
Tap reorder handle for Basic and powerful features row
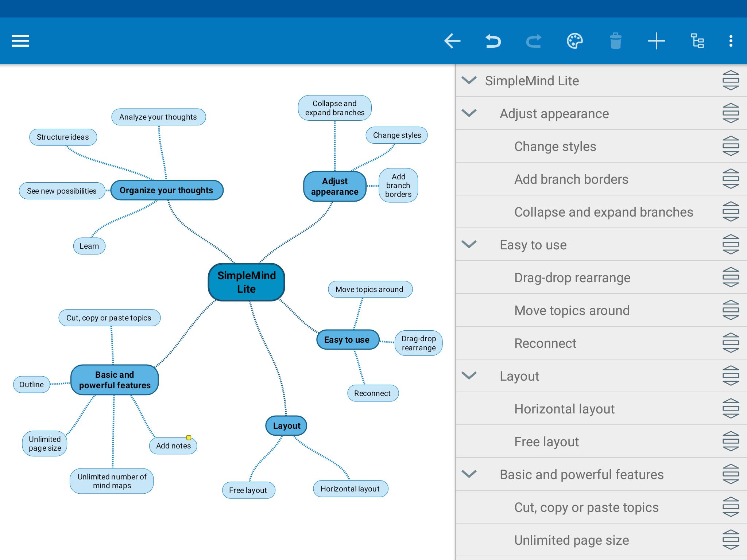click(731, 474)
